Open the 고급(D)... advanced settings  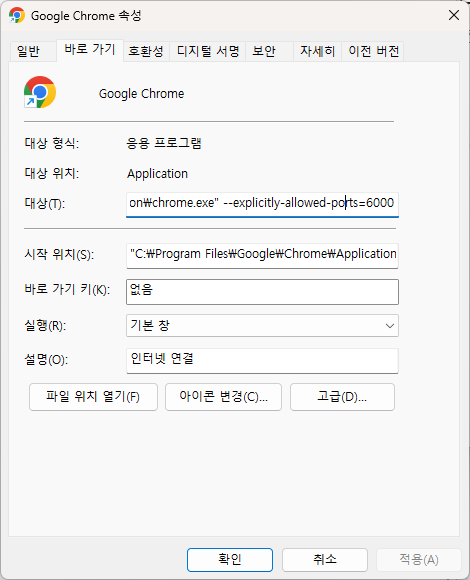pyautogui.click(x=342, y=397)
